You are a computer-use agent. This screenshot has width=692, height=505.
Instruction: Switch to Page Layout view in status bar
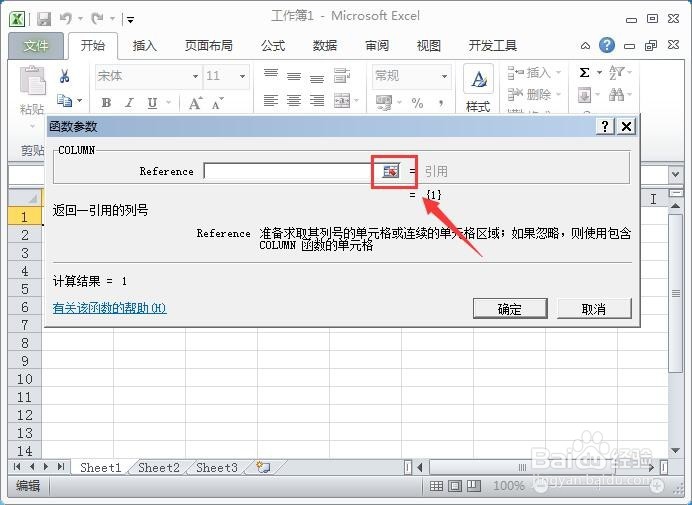[x=455, y=486]
